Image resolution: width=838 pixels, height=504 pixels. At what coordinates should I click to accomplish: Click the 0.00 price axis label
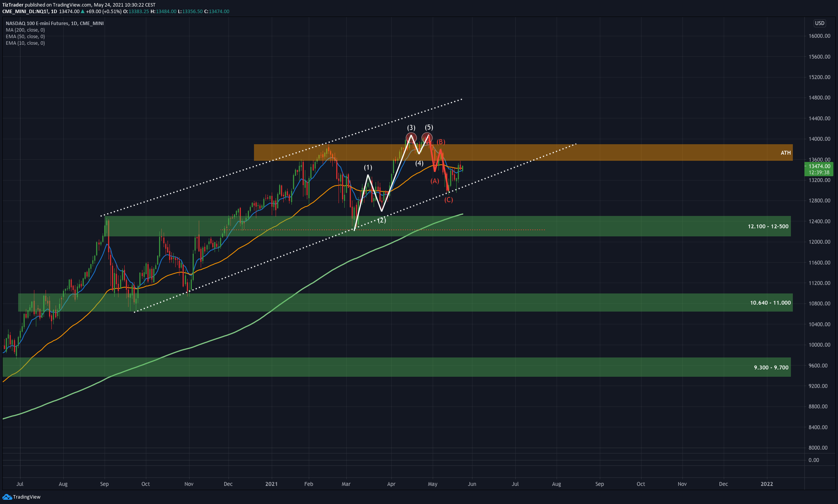814,460
